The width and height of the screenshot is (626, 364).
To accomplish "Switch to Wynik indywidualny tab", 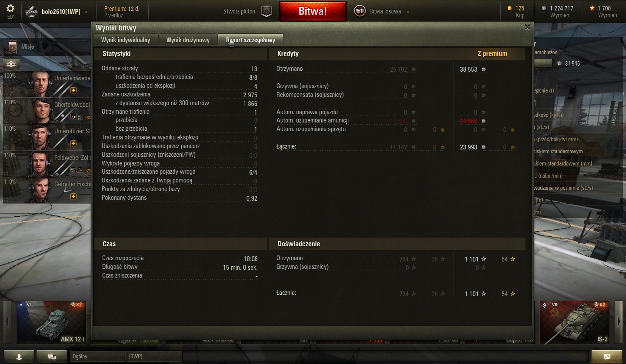I will click(x=126, y=40).
